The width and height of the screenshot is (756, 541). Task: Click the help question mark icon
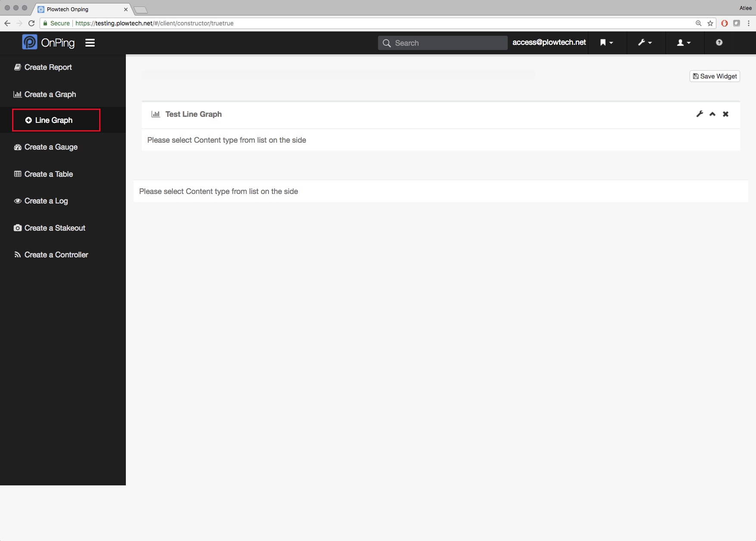(x=719, y=42)
